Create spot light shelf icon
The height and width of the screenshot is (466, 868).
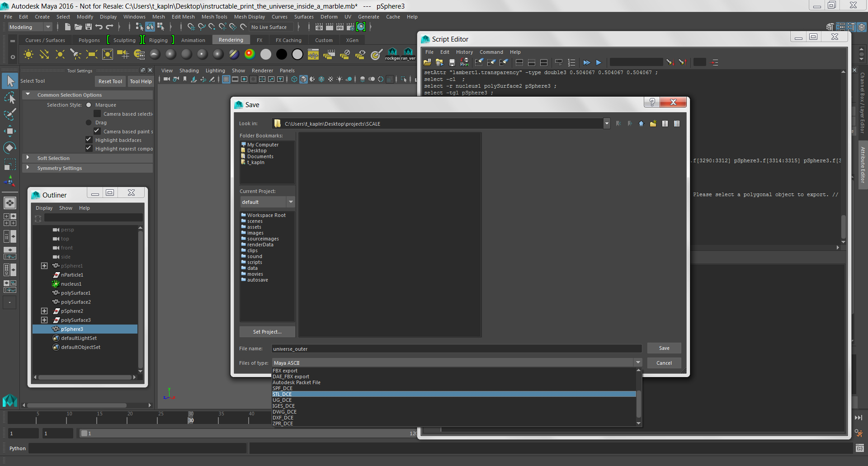(x=76, y=55)
